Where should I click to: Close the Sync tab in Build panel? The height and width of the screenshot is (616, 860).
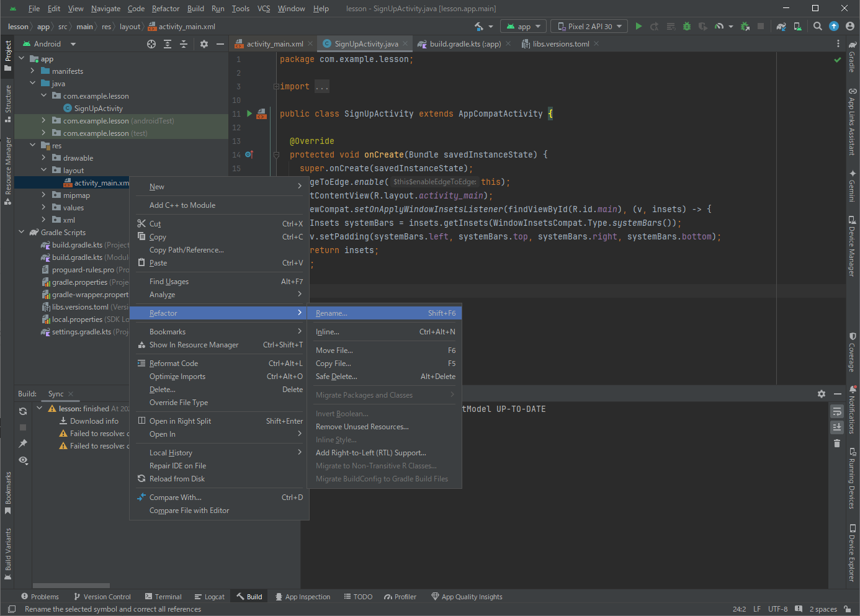(71, 394)
